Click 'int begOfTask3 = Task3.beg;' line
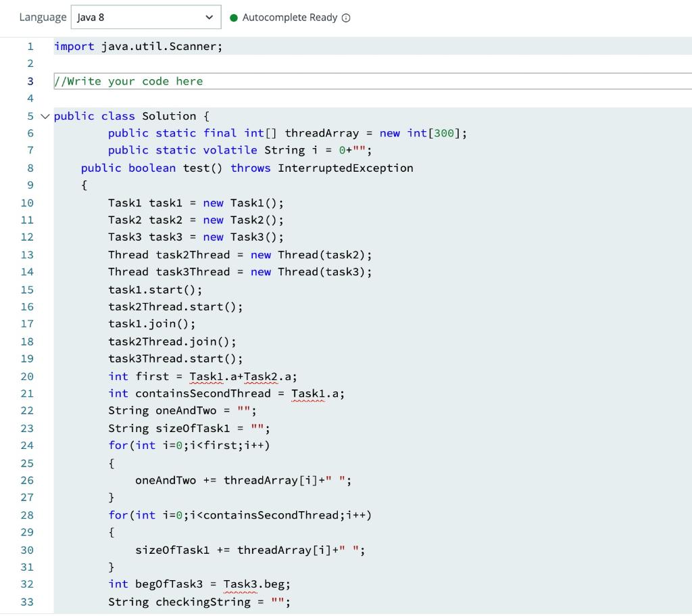The height and width of the screenshot is (616, 692). (199, 584)
